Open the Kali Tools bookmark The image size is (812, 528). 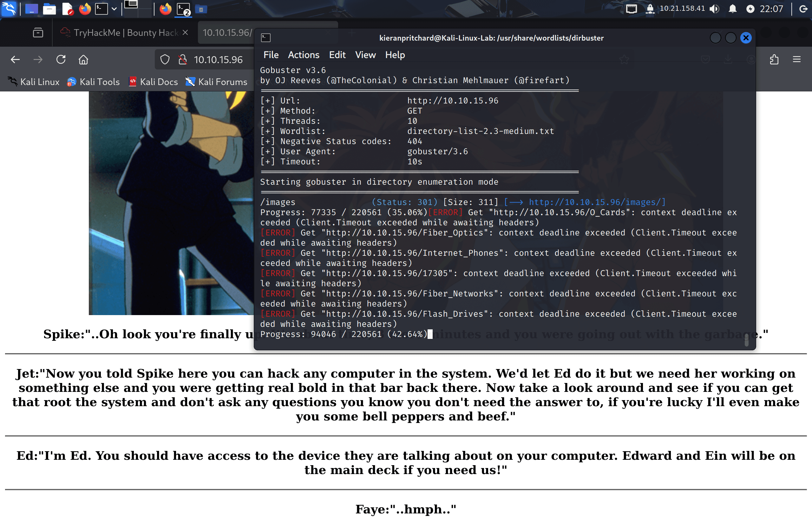(x=93, y=82)
